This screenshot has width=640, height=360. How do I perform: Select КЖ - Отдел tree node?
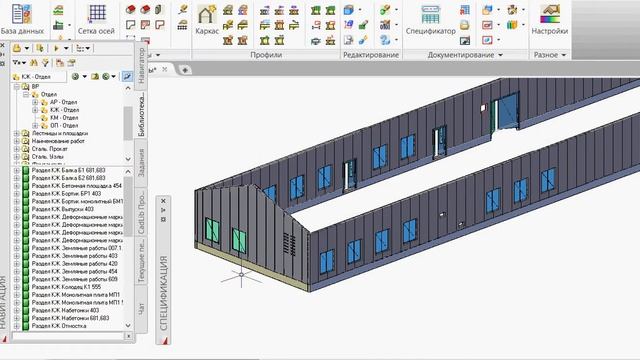click(64, 110)
